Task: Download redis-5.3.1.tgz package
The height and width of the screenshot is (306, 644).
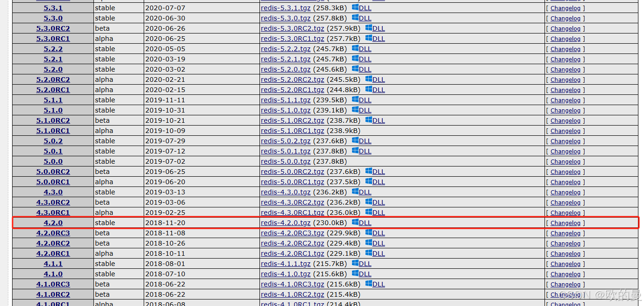Action: 285,8
